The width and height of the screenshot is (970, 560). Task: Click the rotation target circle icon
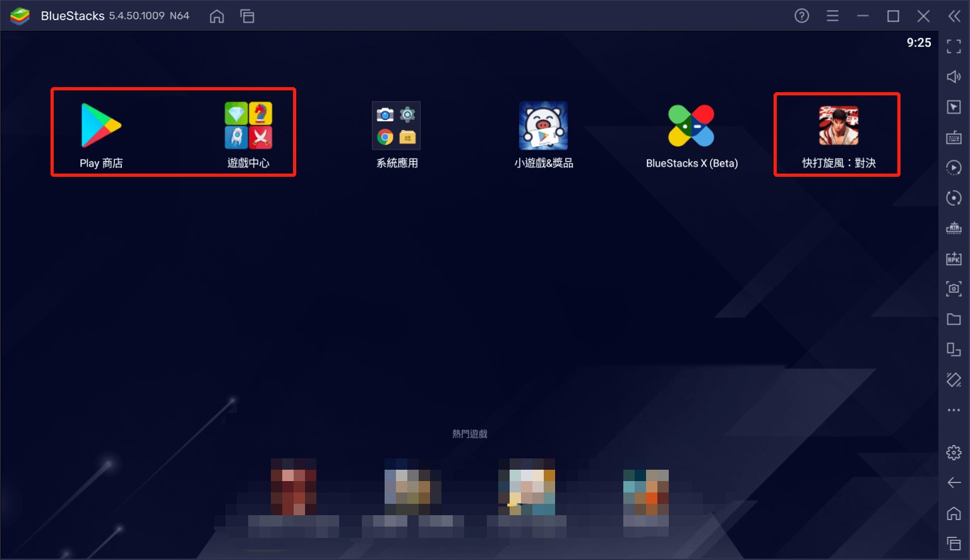coord(954,198)
